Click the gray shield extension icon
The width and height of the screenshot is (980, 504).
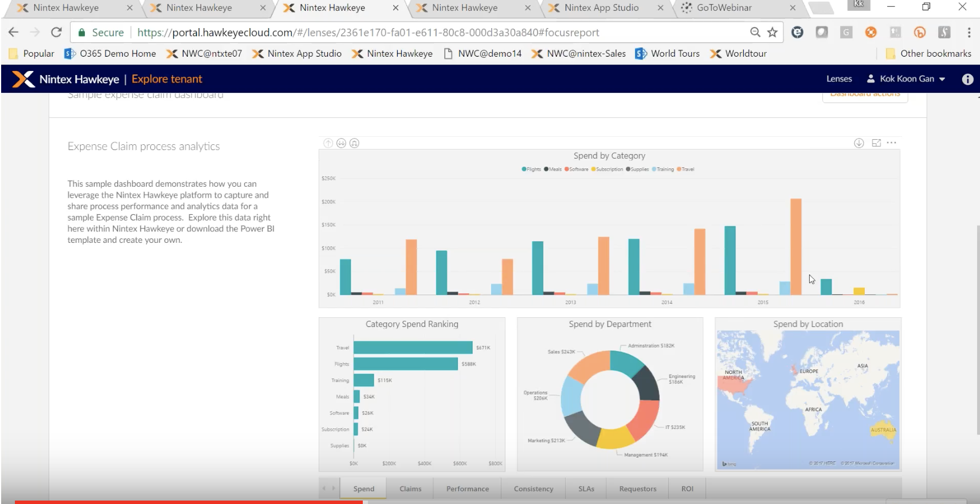[822, 32]
